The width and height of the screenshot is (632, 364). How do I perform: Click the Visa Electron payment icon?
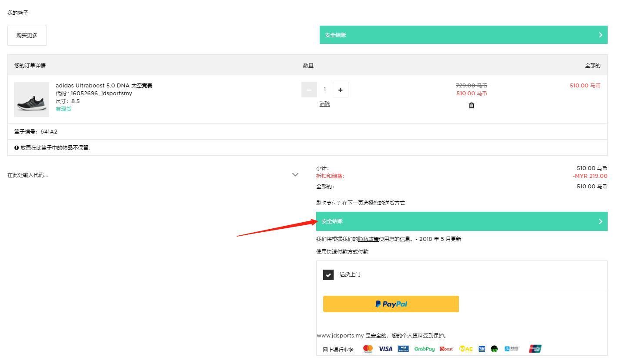[403, 349]
